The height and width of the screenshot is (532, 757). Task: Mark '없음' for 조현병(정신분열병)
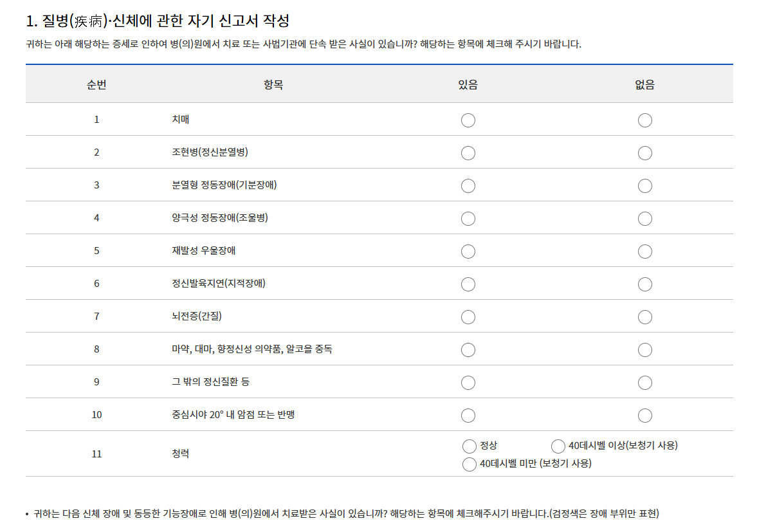click(645, 152)
